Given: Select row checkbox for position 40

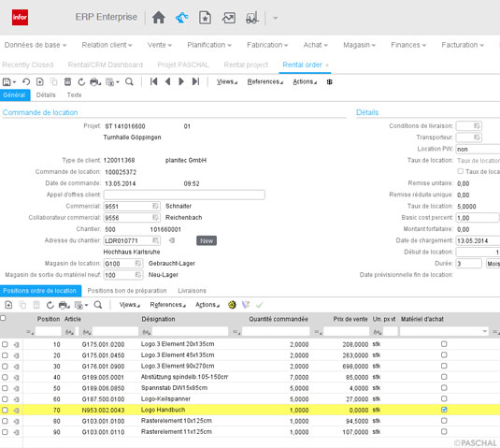Looking at the screenshot, I should (x=5, y=377).
